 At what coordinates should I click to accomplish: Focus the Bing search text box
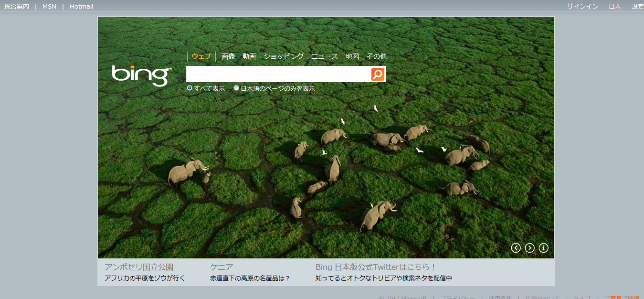click(x=278, y=74)
